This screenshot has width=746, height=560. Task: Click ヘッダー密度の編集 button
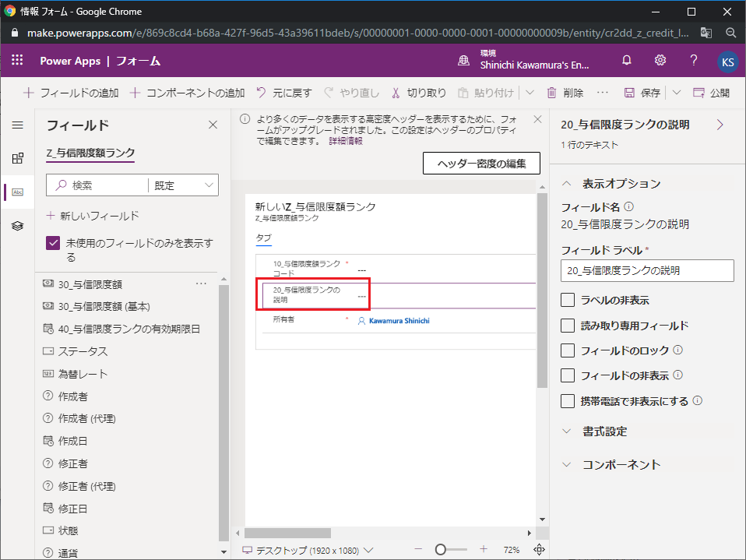(481, 164)
